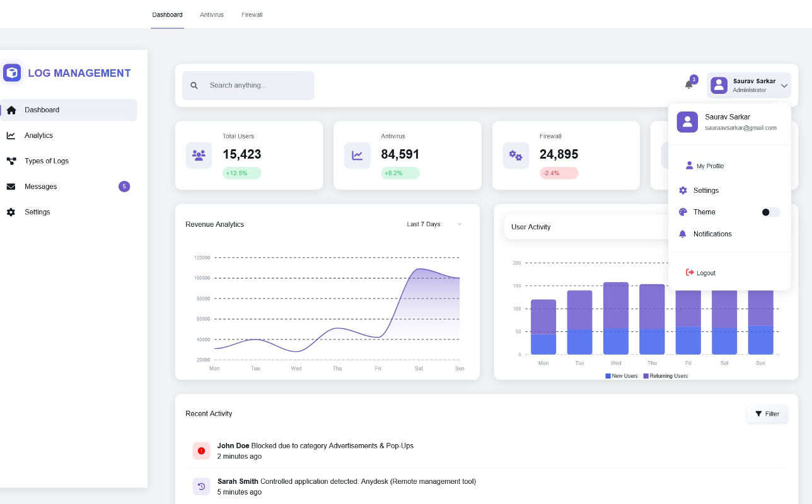
Task: Click the notification bell icon
Action: [x=688, y=84]
